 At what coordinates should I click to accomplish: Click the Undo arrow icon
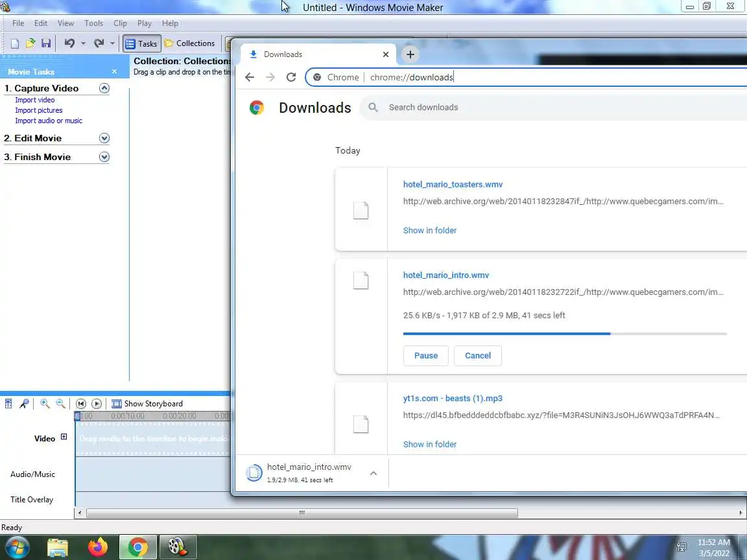click(69, 43)
